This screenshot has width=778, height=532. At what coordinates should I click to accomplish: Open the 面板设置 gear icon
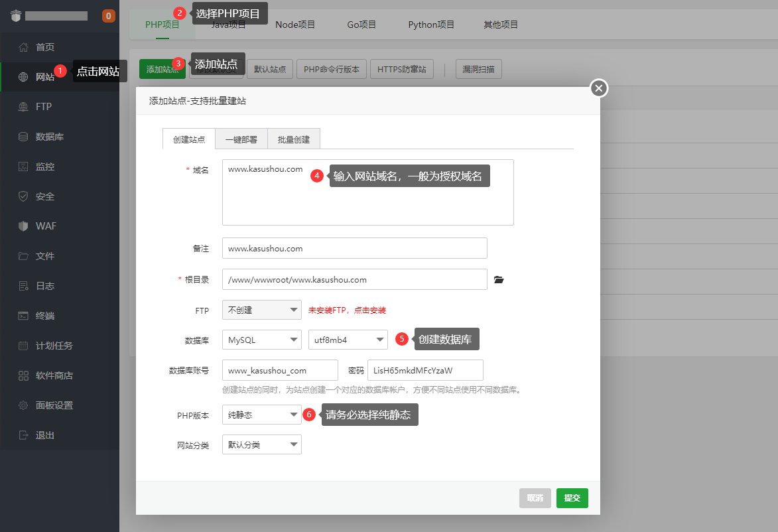(24, 405)
